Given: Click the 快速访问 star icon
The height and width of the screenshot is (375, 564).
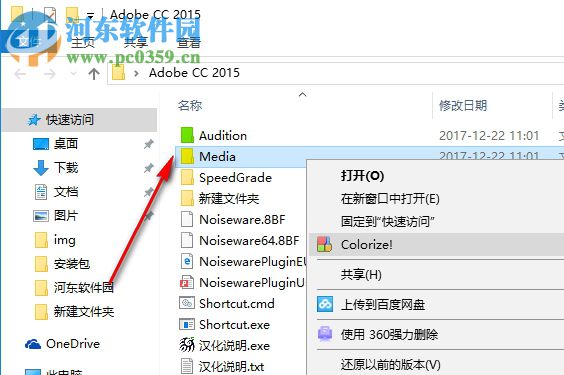Looking at the screenshot, I should (34, 120).
